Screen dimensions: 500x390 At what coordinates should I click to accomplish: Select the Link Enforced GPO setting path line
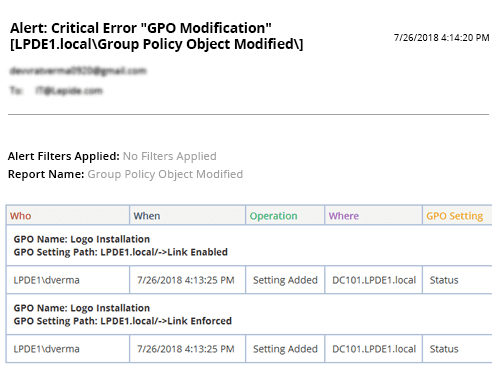point(123,321)
